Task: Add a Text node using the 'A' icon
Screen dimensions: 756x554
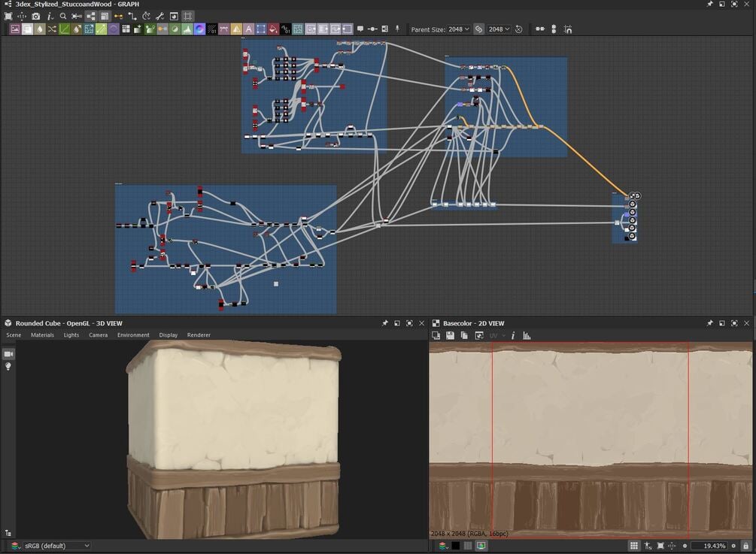Action: (248, 29)
